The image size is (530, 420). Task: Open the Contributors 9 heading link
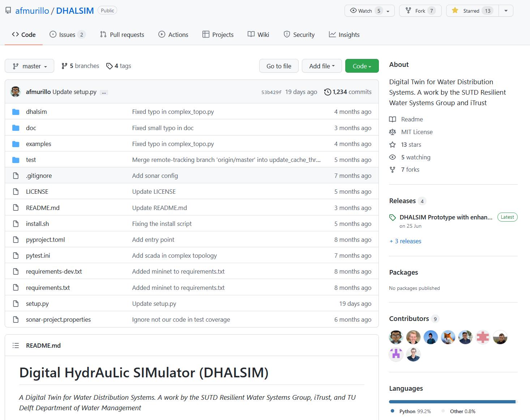pyautogui.click(x=414, y=318)
